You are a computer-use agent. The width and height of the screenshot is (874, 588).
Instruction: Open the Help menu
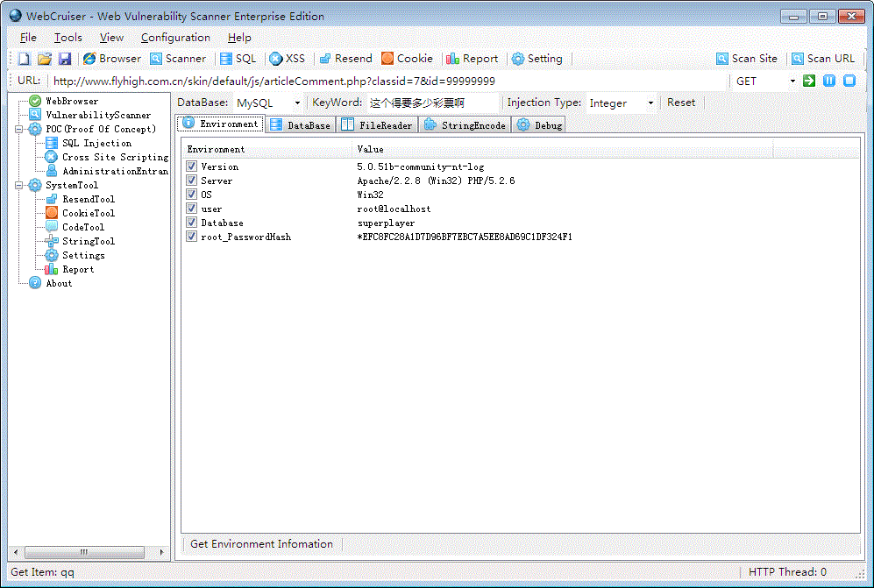(239, 38)
